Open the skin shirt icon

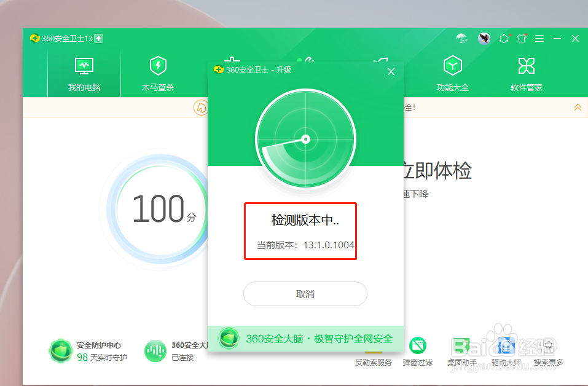pyautogui.click(x=522, y=38)
